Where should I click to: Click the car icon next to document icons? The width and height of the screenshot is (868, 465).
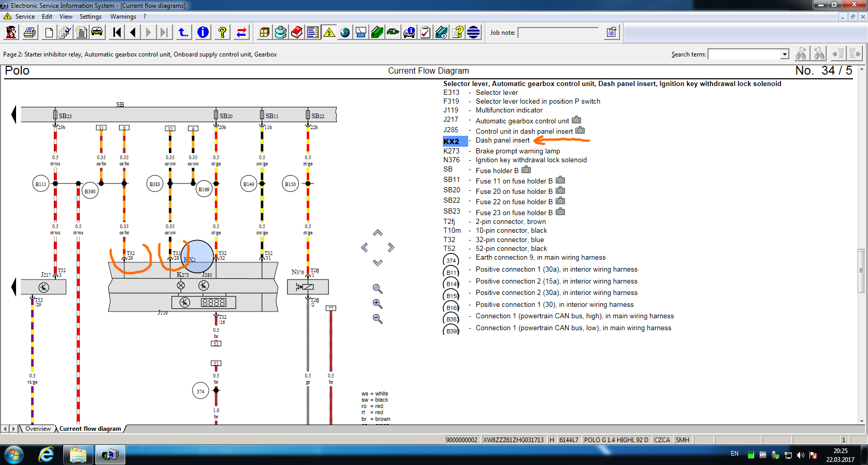(97, 32)
